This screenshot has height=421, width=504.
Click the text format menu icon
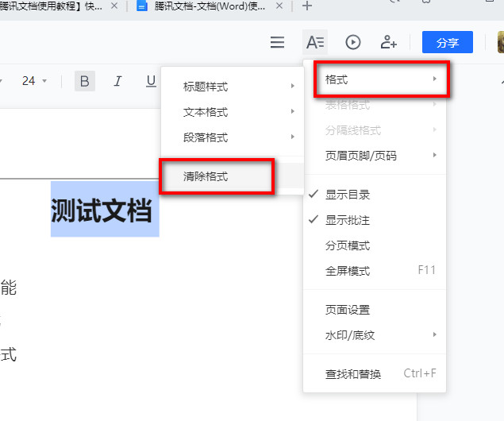[315, 42]
